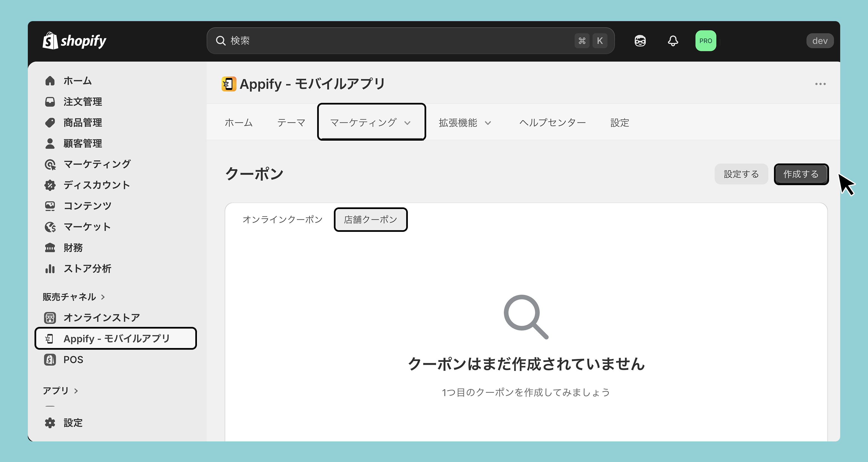Image resolution: width=868 pixels, height=462 pixels.
Task: Open ホーム via sidebar house icon
Action: tap(50, 81)
